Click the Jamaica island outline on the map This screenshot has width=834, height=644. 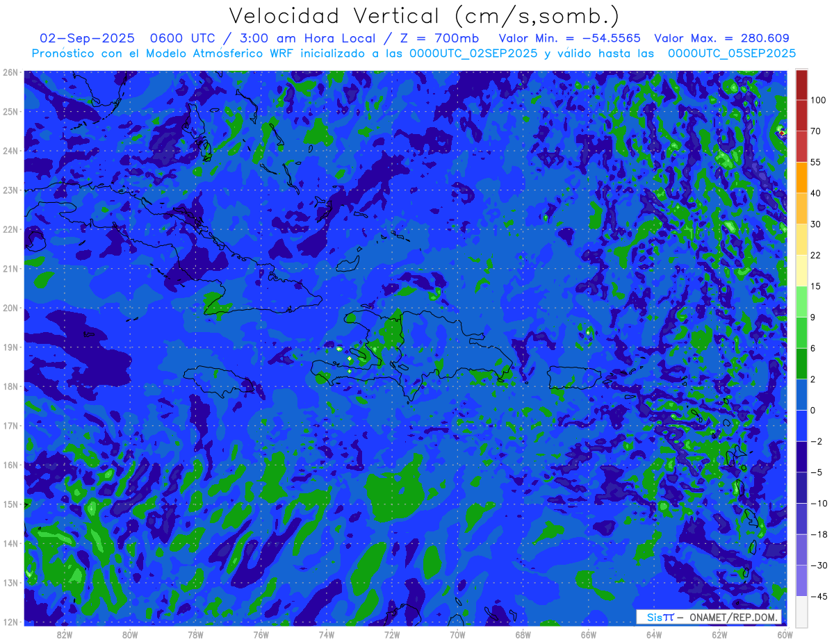(x=221, y=382)
